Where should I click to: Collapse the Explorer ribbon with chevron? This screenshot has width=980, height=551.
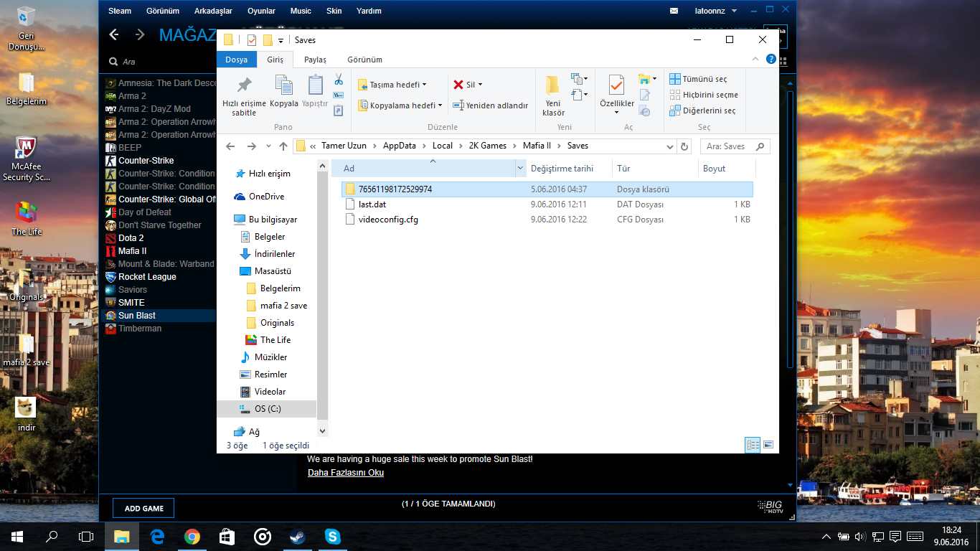[755, 59]
